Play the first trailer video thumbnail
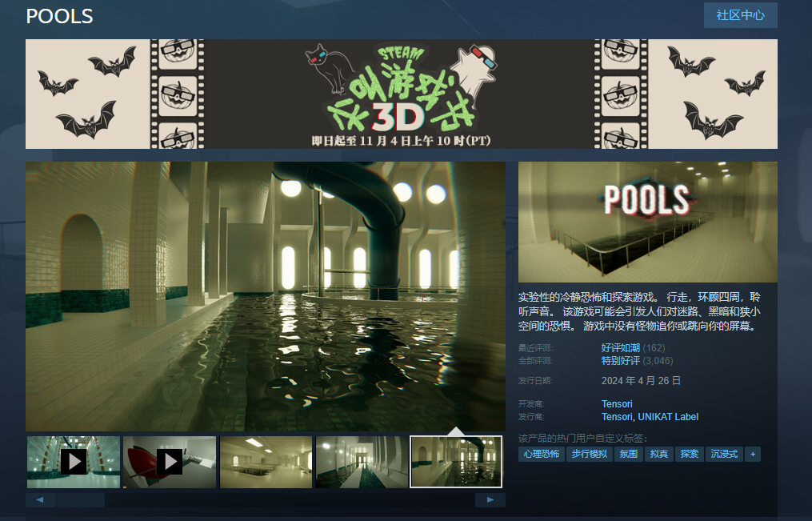This screenshot has width=812, height=521. (x=74, y=462)
